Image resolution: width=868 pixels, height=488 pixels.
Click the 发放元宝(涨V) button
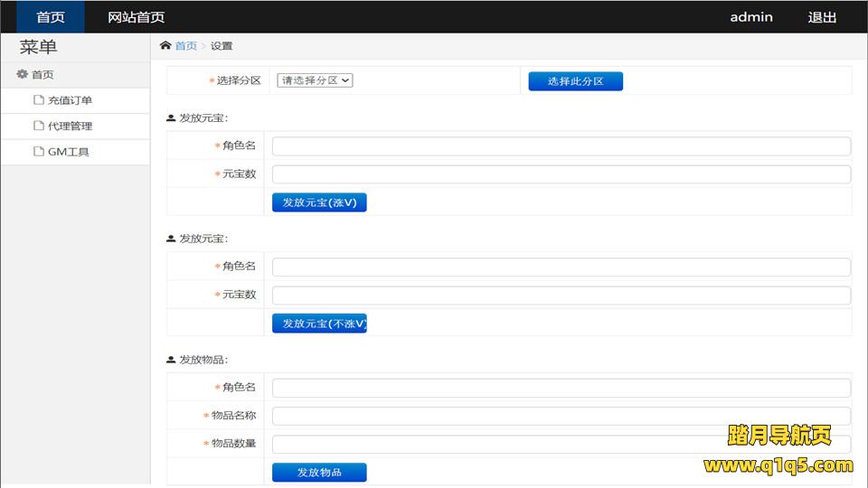click(x=319, y=202)
